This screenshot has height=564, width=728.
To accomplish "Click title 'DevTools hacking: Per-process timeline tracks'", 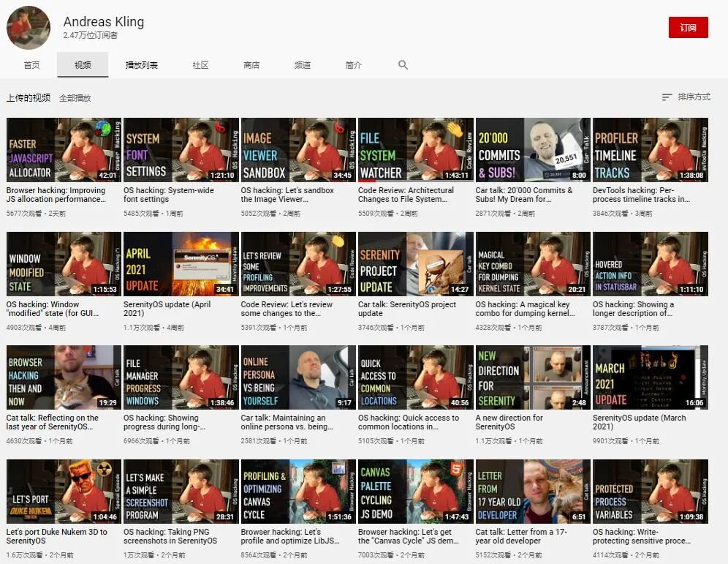I will click(x=641, y=195).
